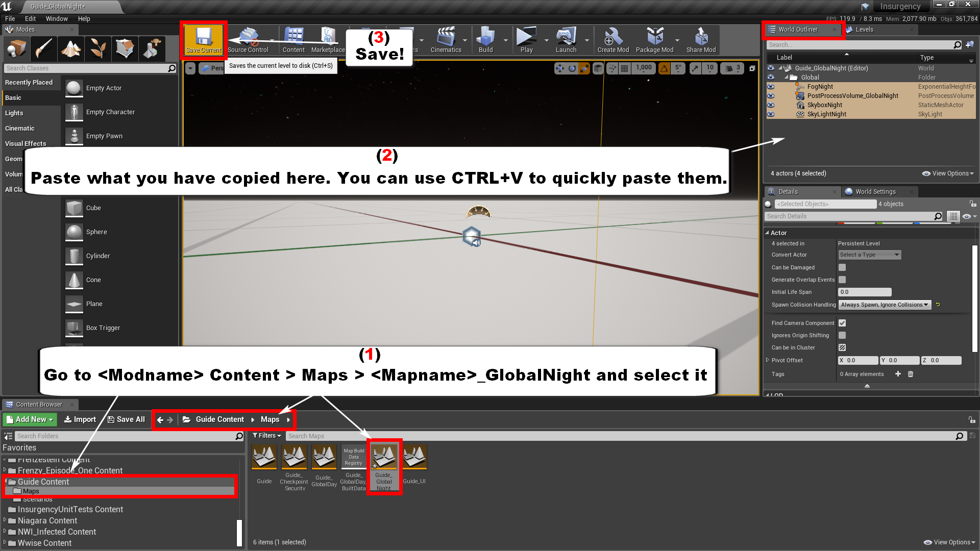Open the Content toolbar button

click(x=293, y=40)
